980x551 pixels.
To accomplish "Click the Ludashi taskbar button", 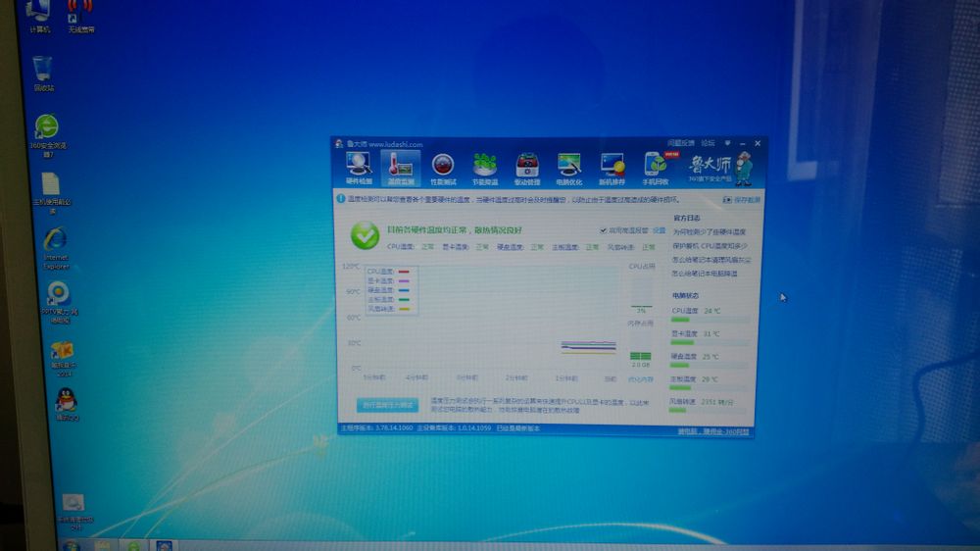I will click(164, 546).
